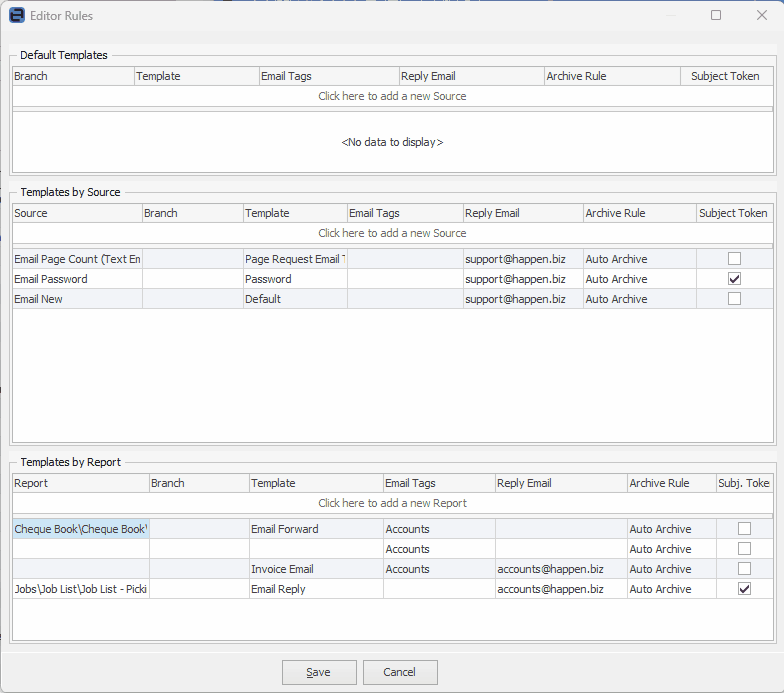Enable Subj. Token for Invoice Email row
This screenshot has height=693, width=784.
point(744,569)
